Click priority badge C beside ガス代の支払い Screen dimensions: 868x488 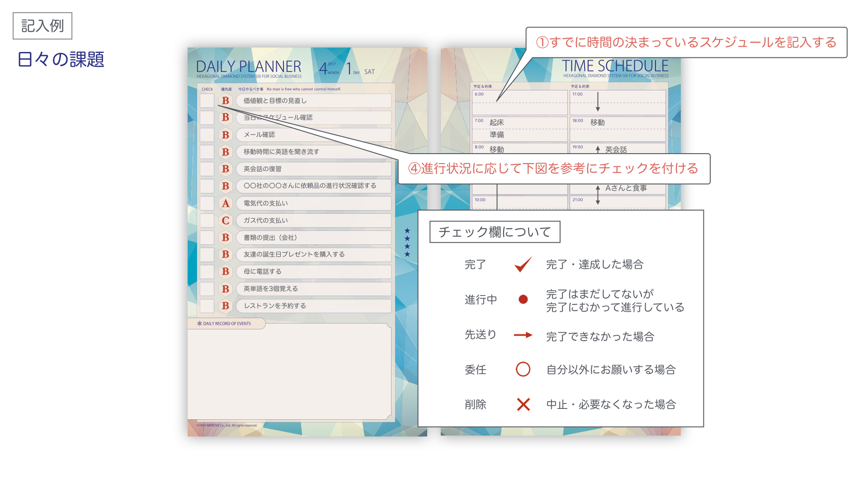click(226, 221)
